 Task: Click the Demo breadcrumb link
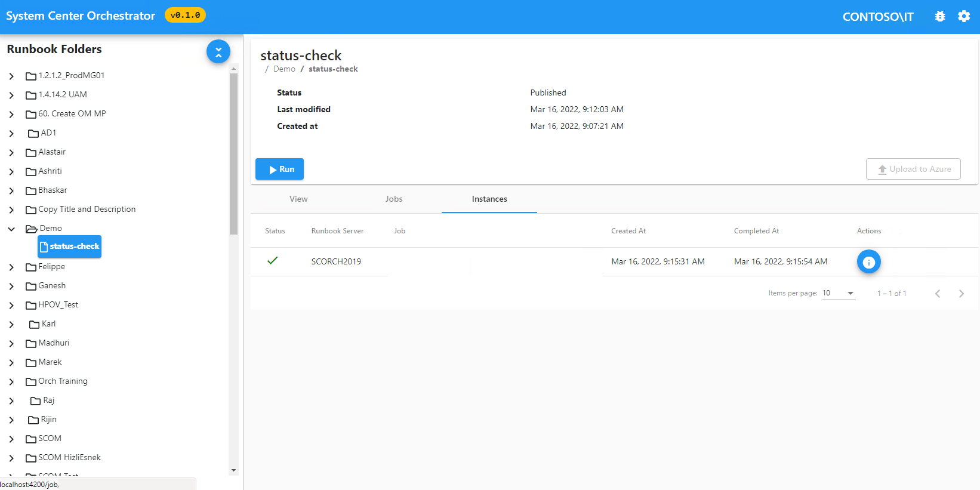click(284, 69)
